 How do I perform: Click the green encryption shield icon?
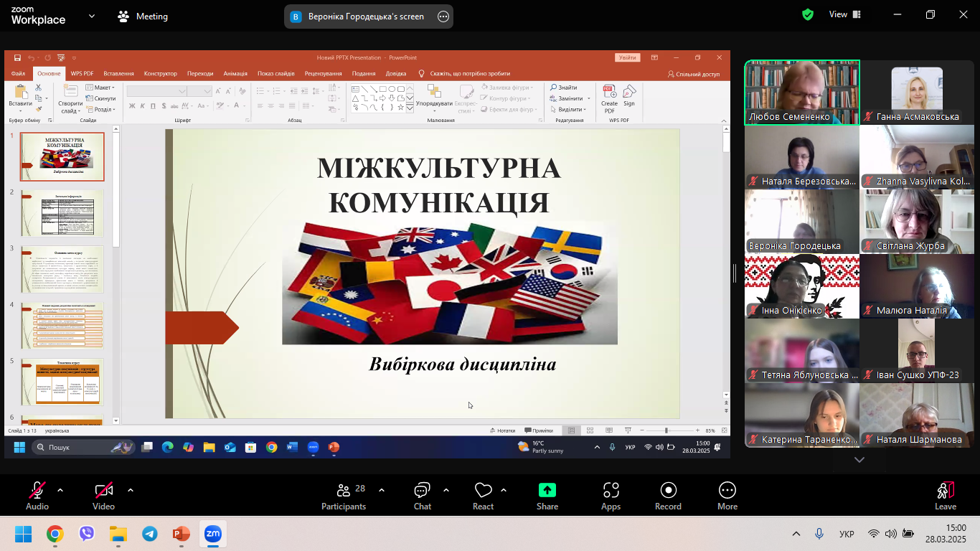click(x=808, y=14)
